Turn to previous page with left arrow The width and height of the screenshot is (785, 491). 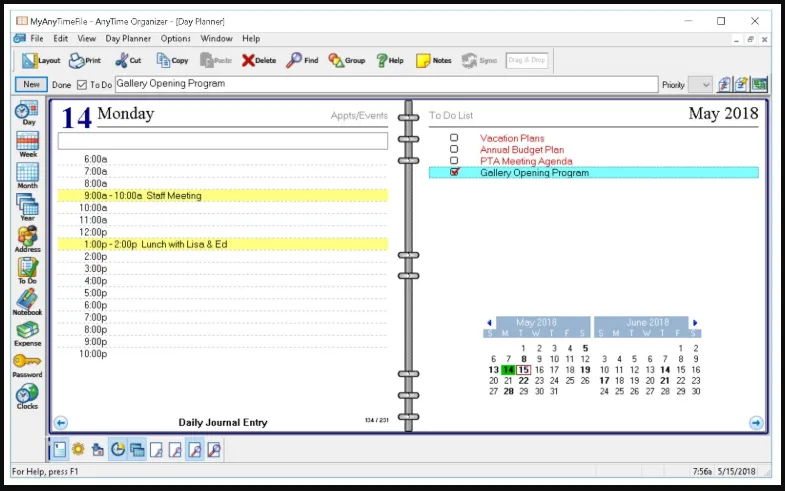(x=61, y=423)
